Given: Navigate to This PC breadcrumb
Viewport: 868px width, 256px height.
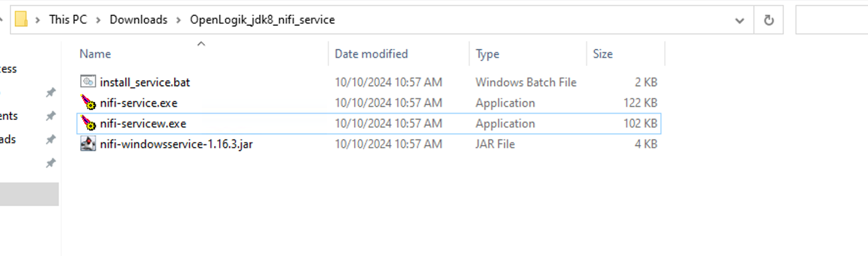Looking at the screenshot, I should (x=68, y=20).
